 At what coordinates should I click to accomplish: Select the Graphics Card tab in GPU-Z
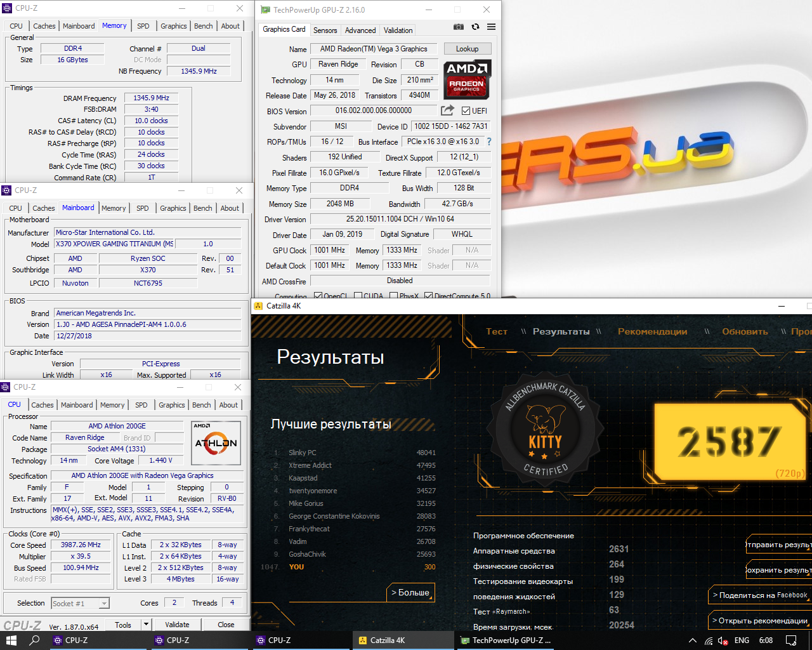click(x=284, y=29)
